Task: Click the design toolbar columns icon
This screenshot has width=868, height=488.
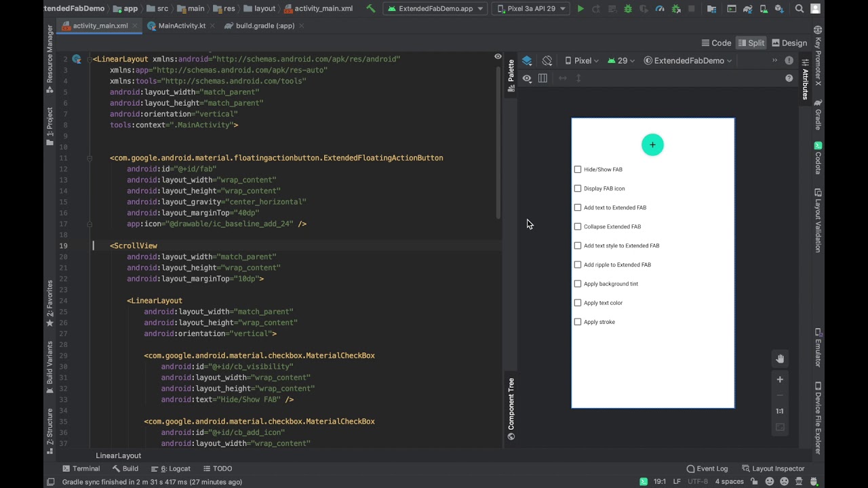Action: pyautogui.click(x=542, y=78)
